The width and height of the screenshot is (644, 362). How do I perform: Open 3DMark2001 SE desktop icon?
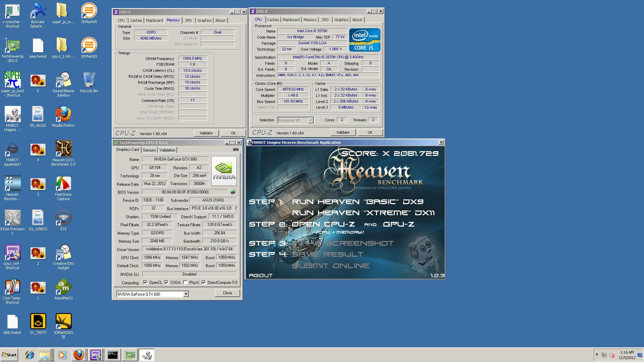(63, 322)
